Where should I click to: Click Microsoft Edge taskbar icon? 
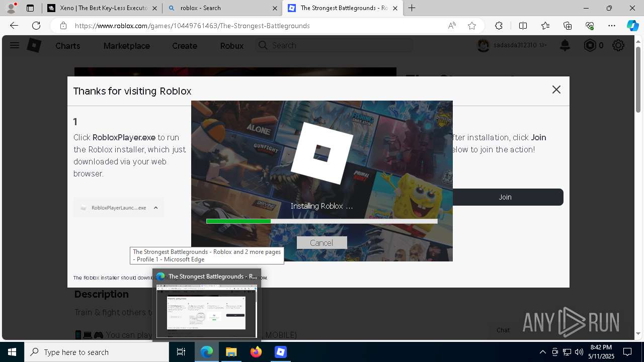206,352
